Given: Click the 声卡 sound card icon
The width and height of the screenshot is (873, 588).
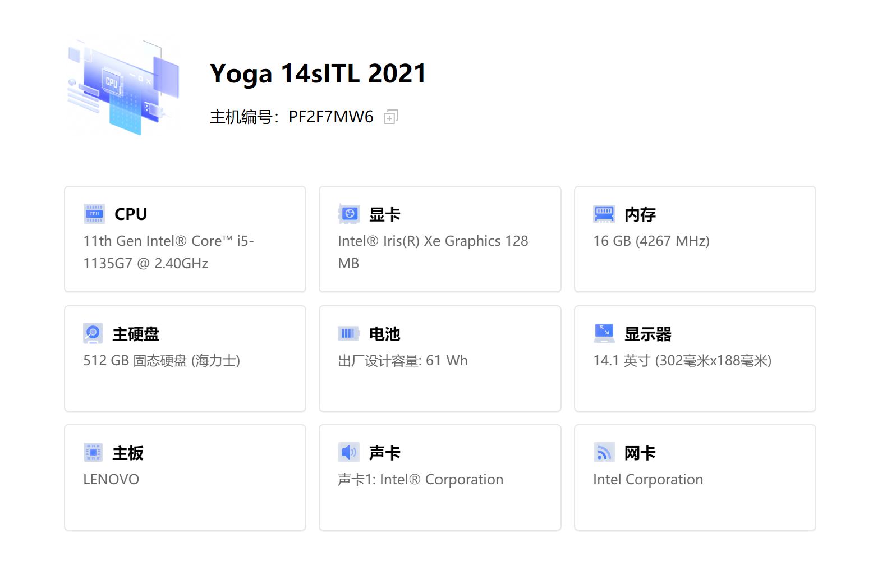Looking at the screenshot, I should (348, 452).
